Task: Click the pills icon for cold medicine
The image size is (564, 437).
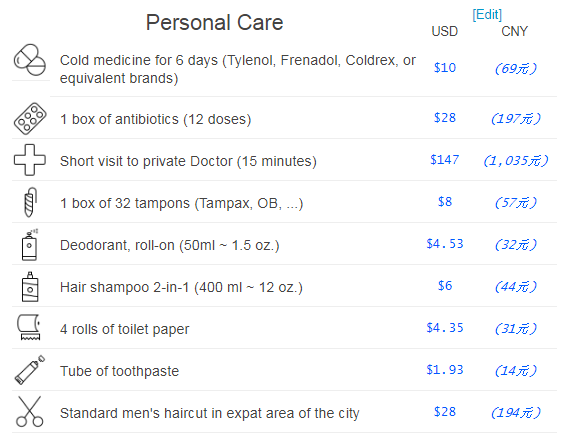Action: pyautogui.click(x=30, y=60)
